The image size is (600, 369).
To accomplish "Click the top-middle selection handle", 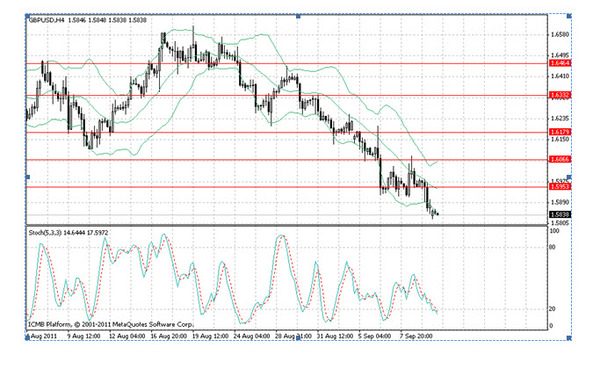I will point(298,16).
